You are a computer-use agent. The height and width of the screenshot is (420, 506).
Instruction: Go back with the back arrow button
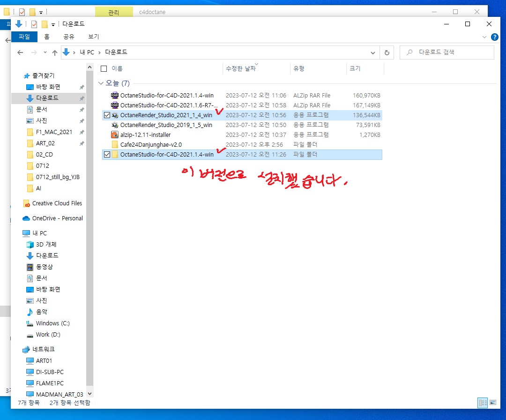pyautogui.click(x=20, y=52)
